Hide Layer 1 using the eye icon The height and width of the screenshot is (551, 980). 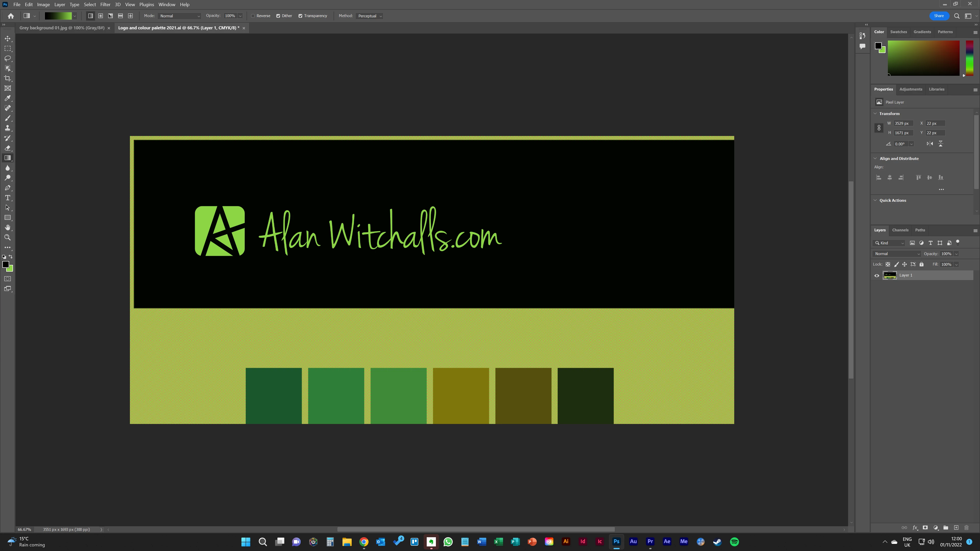tap(877, 275)
